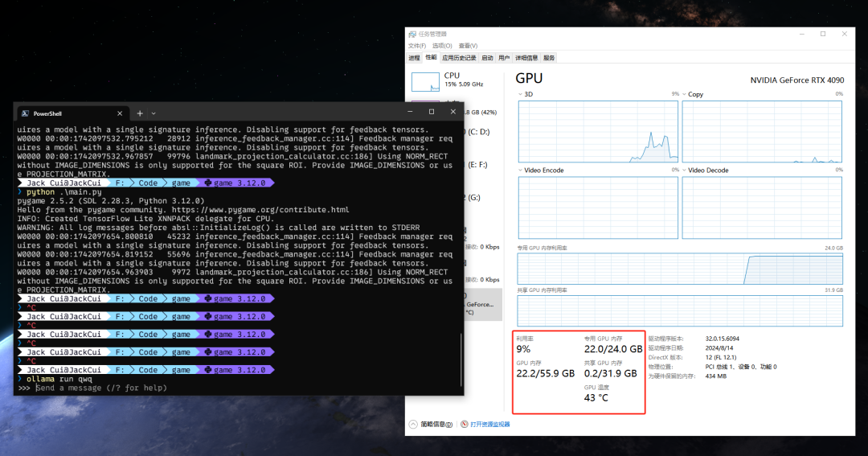Click the NVIDIA GeForce RTX 4090 label

[797, 80]
